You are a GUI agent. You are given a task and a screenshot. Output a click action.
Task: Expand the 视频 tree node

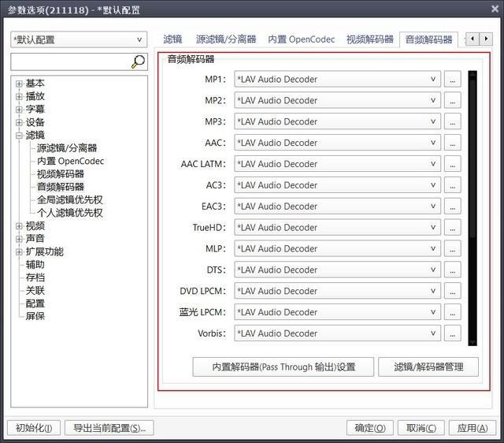[19, 226]
